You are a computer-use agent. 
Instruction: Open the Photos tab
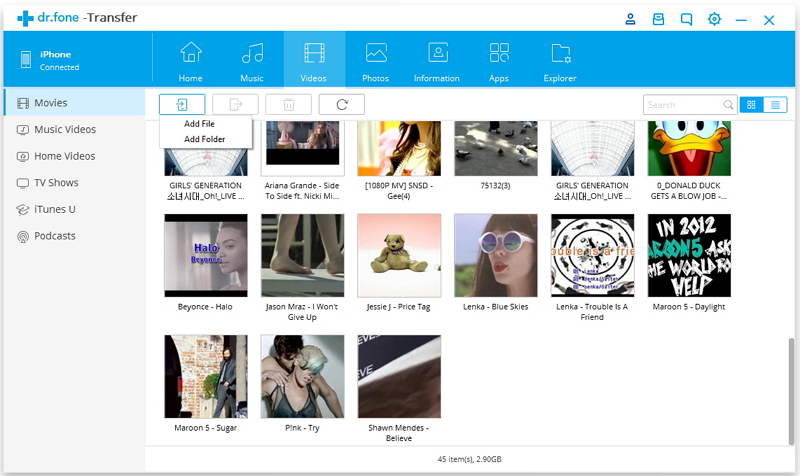click(376, 60)
